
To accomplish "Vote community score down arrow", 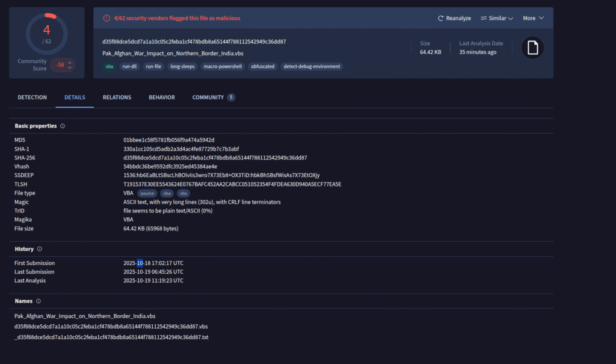I will coord(71,68).
